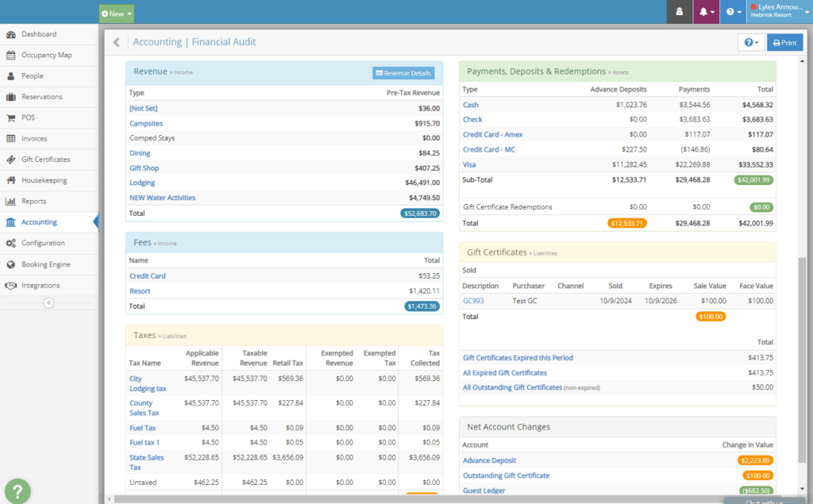Collapse the sidebar with the chevron
Image resolution: width=813 pixels, height=504 pixels.
coord(48,302)
